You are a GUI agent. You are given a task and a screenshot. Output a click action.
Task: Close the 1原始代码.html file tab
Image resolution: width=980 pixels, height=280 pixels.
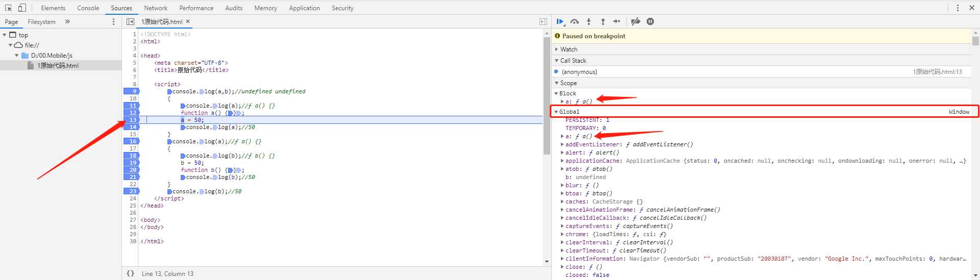pyautogui.click(x=188, y=21)
